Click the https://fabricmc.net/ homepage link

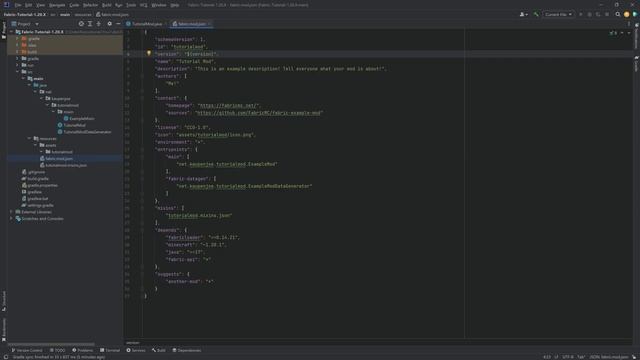pos(229,106)
